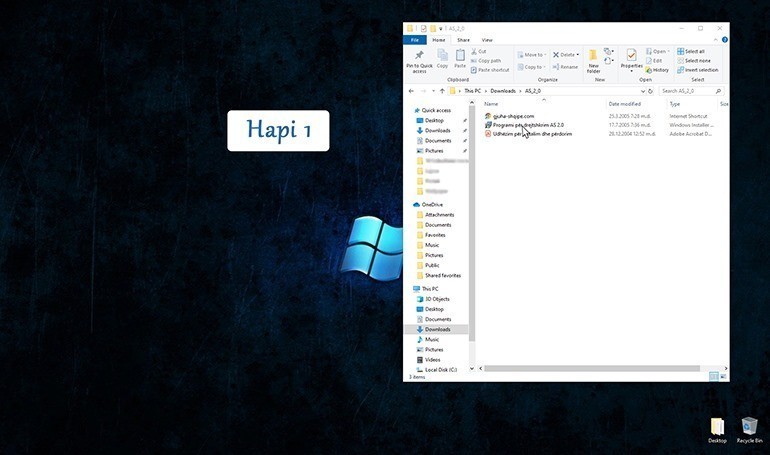Select pinned Pictures under Quick access
This screenshot has width=770, height=455.
point(430,151)
